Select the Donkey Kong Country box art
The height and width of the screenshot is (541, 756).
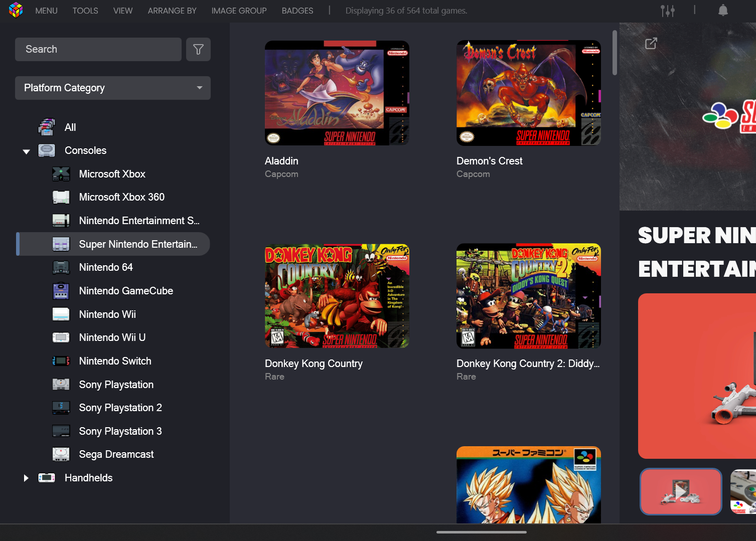point(337,296)
